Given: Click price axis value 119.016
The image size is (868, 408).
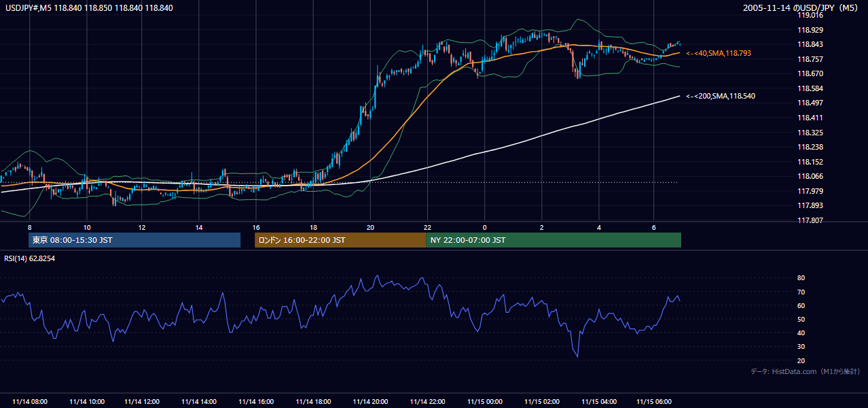Looking at the screenshot, I should [810, 15].
